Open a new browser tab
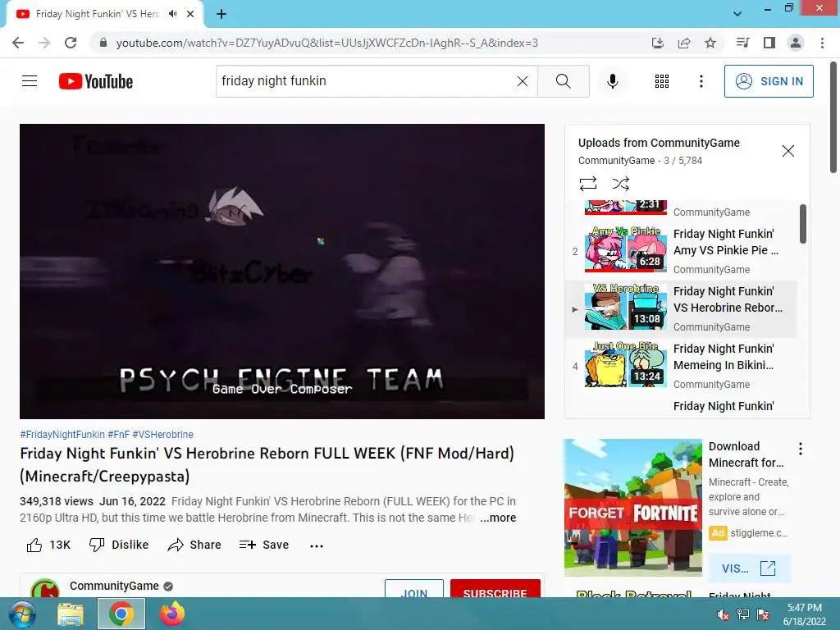Viewport: 840px width, 630px height. tap(221, 14)
